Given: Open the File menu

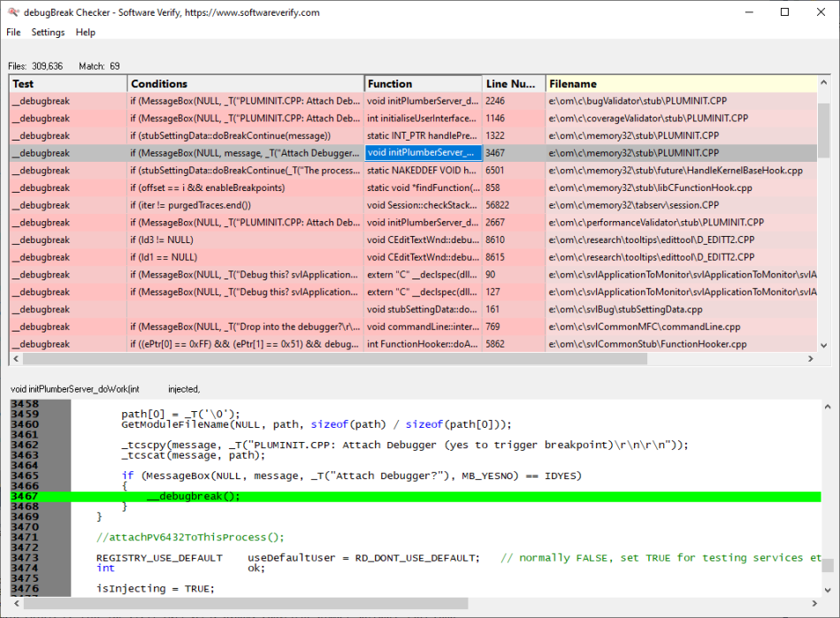Looking at the screenshot, I should click(x=13, y=33).
